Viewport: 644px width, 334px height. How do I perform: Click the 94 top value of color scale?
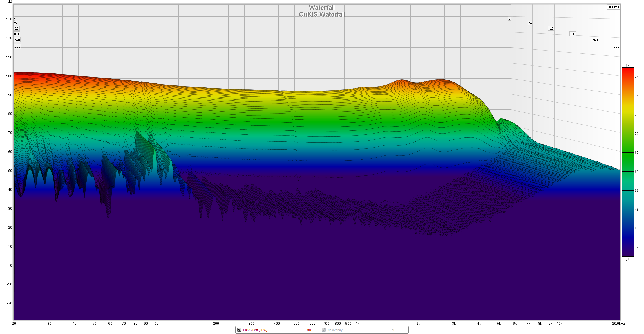click(x=628, y=66)
